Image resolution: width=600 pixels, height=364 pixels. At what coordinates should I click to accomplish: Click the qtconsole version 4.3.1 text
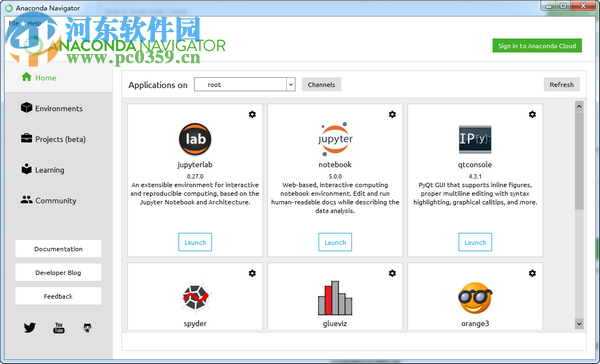[475, 176]
